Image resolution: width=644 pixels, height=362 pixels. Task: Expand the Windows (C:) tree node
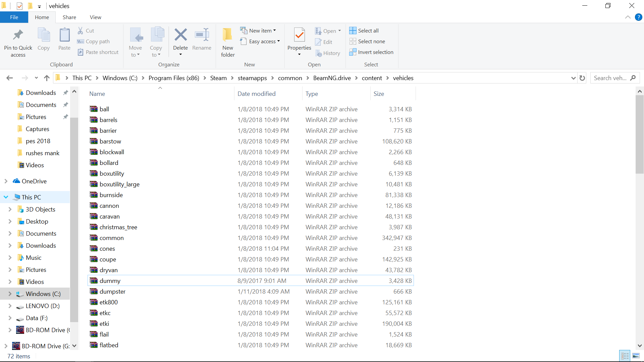[10, 294]
